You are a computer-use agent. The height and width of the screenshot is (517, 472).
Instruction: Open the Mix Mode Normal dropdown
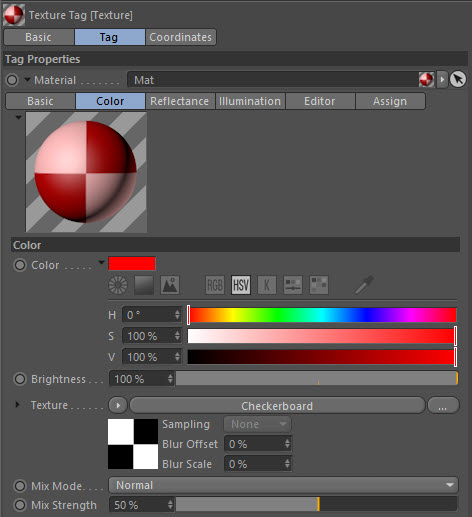pyautogui.click(x=283, y=485)
